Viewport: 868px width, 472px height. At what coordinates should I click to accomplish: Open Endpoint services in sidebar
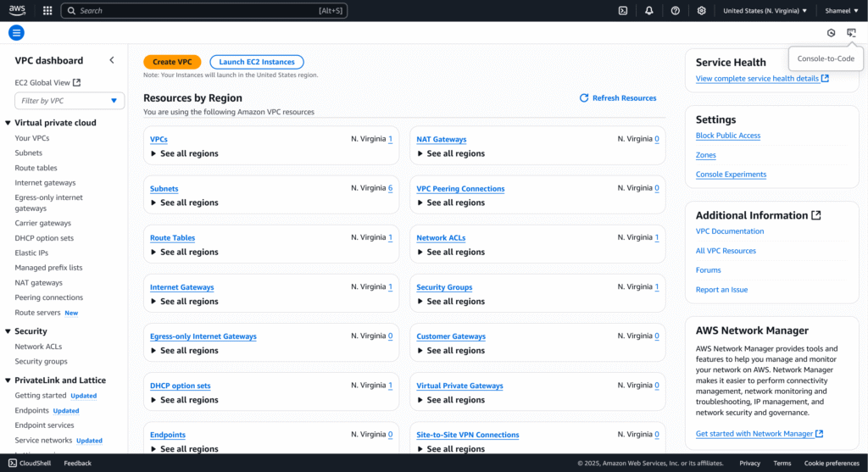(44, 425)
